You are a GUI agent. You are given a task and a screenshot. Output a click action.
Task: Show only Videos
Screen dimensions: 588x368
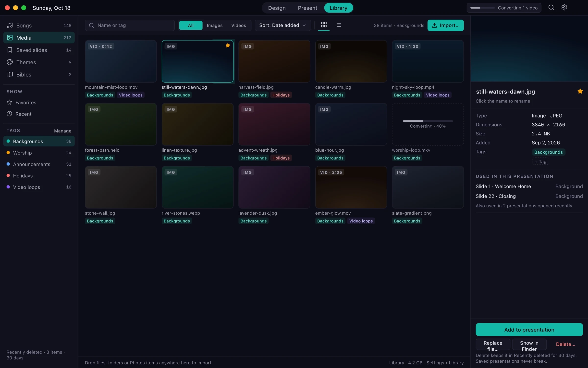click(239, 25)
